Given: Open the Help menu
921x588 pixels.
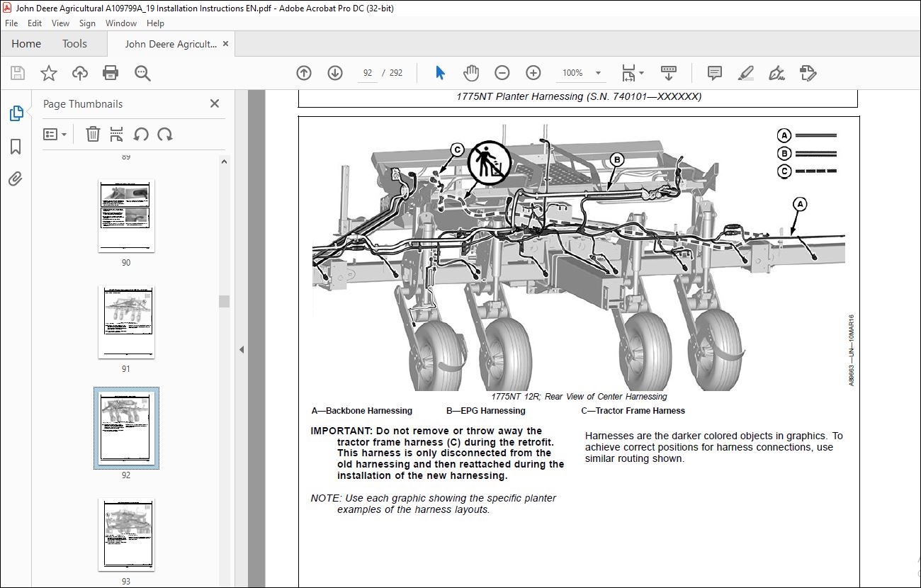Looking at the screenshot, I should (x=155, y=23).
